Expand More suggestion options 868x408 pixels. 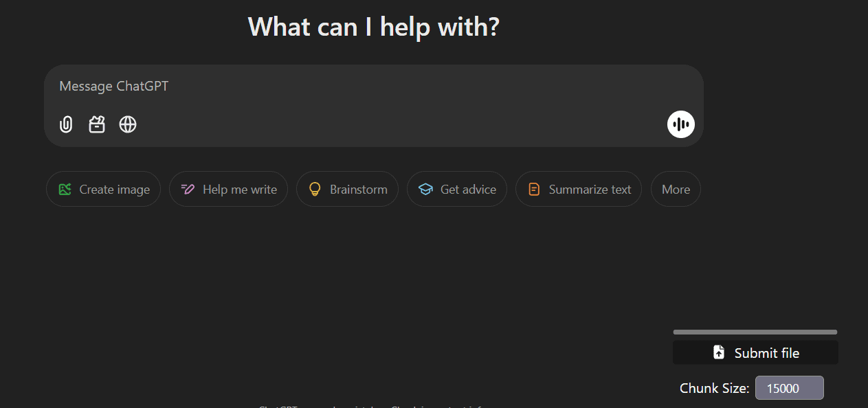[x=675, y=188]
